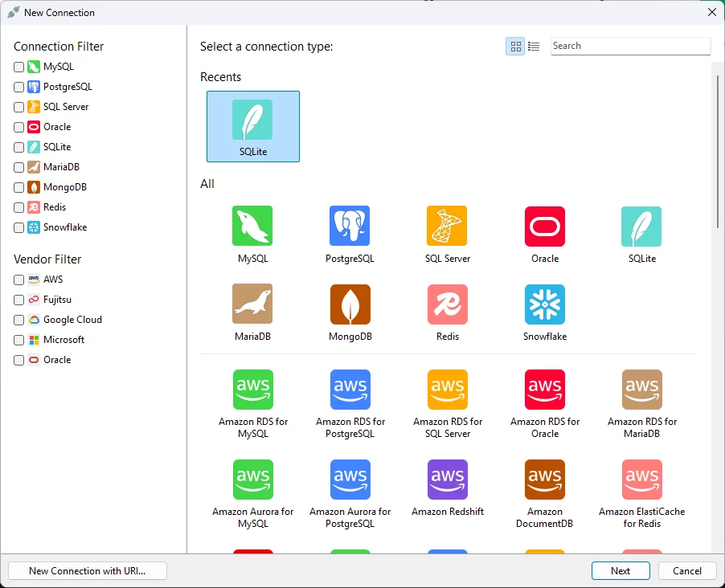Choose the MariaDB seal icon
The width and height of the screenshot is (725, 588).
252,304
